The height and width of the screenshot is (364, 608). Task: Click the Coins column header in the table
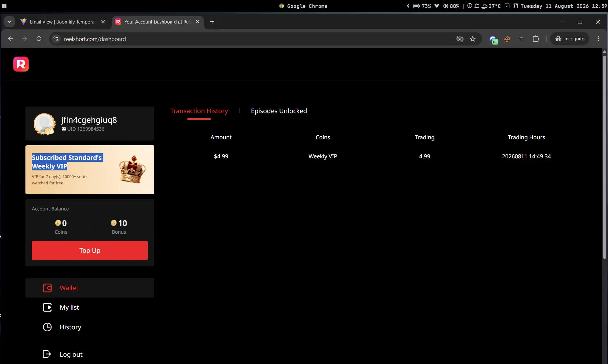(x=323, y=137)
